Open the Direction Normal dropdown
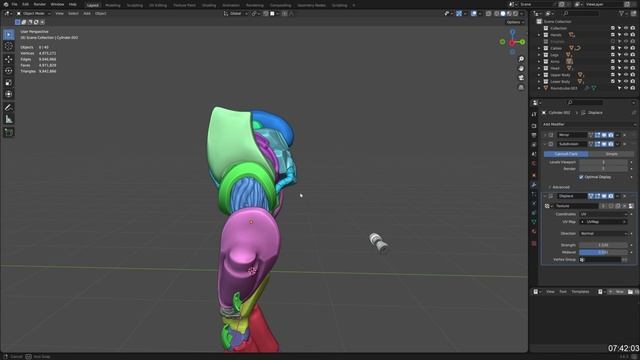 coord(604,233)
